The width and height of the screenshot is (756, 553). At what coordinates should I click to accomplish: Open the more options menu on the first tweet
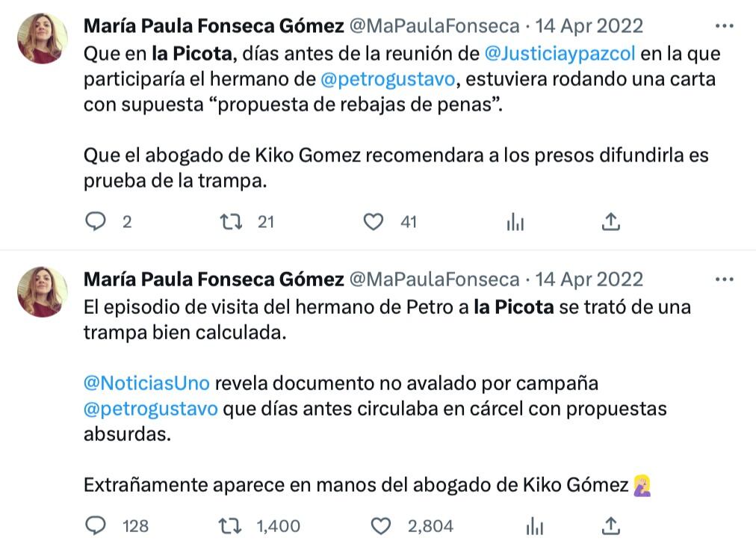723,25
